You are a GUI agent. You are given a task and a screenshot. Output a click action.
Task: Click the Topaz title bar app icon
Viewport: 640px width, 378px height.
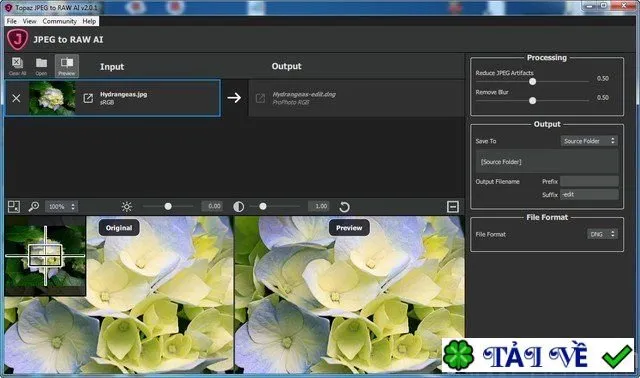point(8,7)
